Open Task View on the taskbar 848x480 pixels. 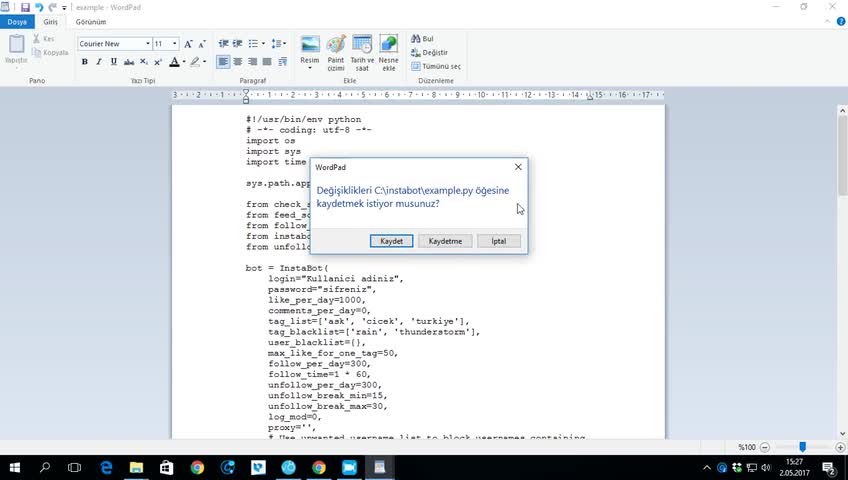[x=75, y=468]
